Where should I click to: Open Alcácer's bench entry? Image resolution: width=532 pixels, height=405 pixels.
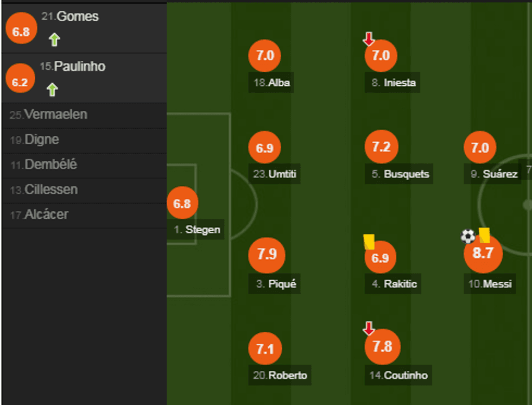[40, 215]
